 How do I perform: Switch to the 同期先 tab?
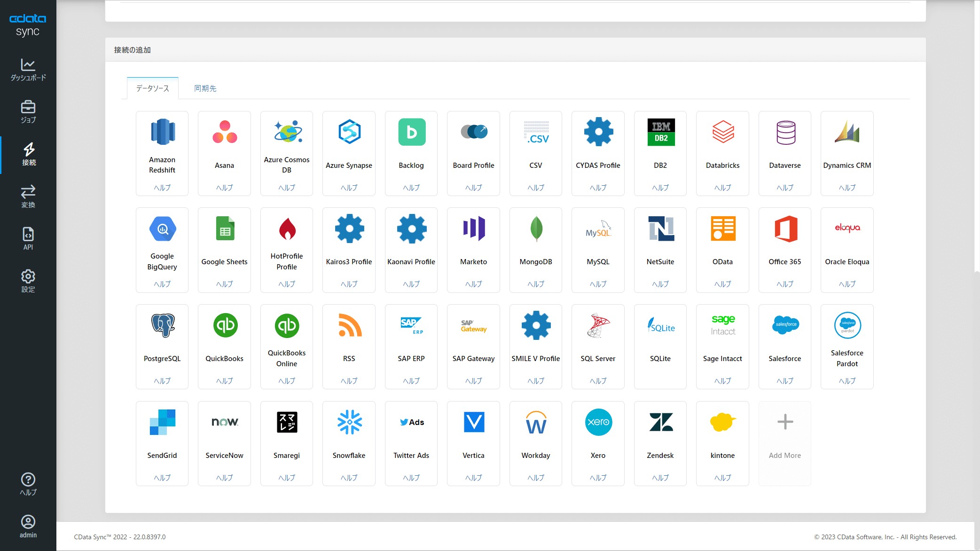pos(205,88)
